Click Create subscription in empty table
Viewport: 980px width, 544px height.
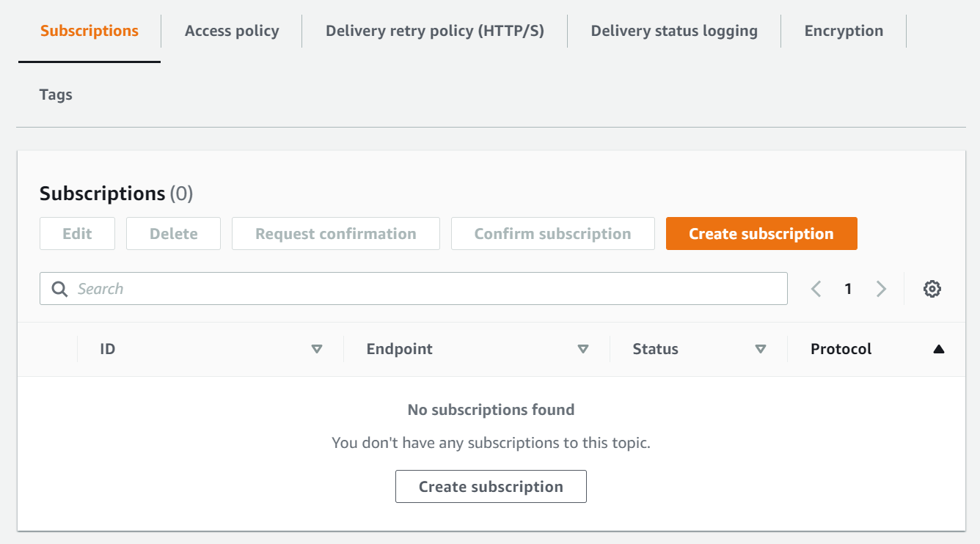(491, 487)
